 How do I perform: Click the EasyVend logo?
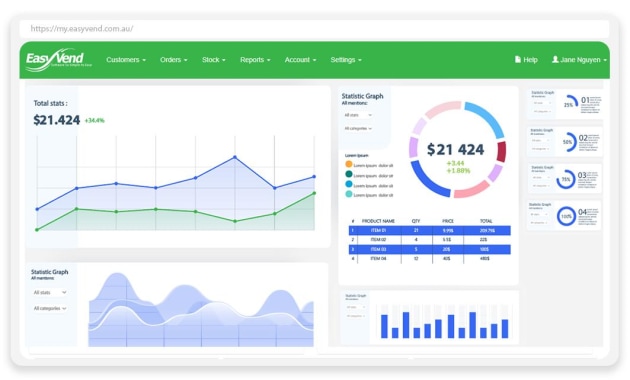pyautogui.click(x=59, y=60)
